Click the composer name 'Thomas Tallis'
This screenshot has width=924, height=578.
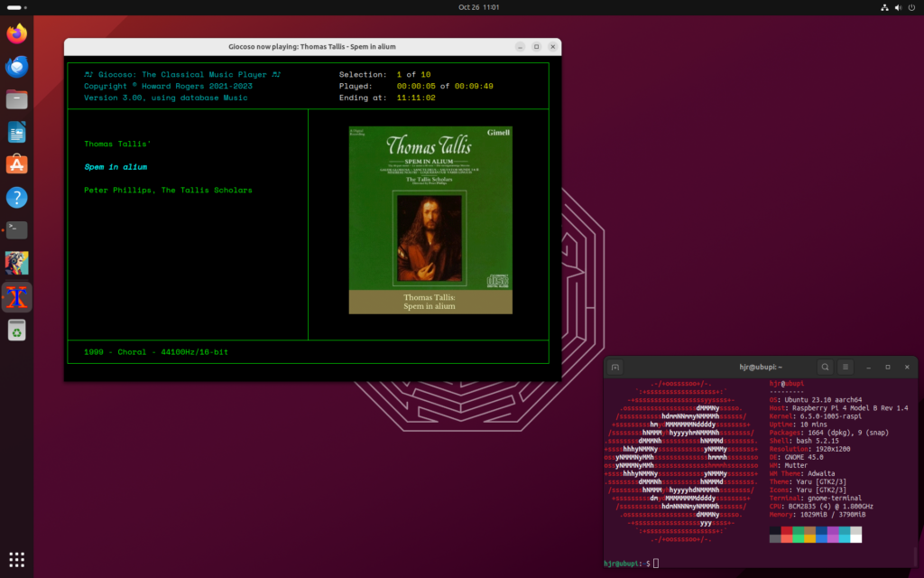[117, 144]
